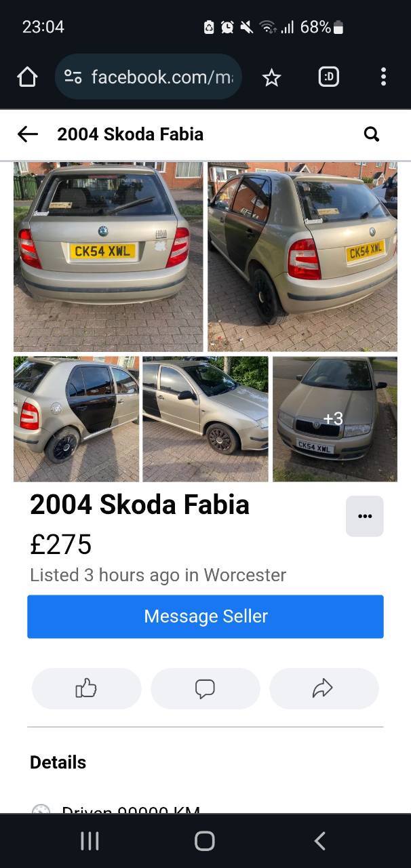The width and height of the screenshot is (411, 868).
Task: View rear side angle car photo
Action: point(302,256)
